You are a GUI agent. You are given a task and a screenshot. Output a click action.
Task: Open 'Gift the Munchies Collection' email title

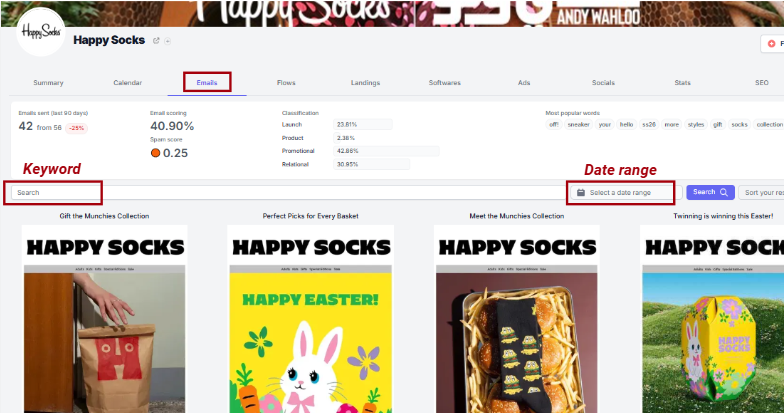pyautogui.click(x=104, y=216)
